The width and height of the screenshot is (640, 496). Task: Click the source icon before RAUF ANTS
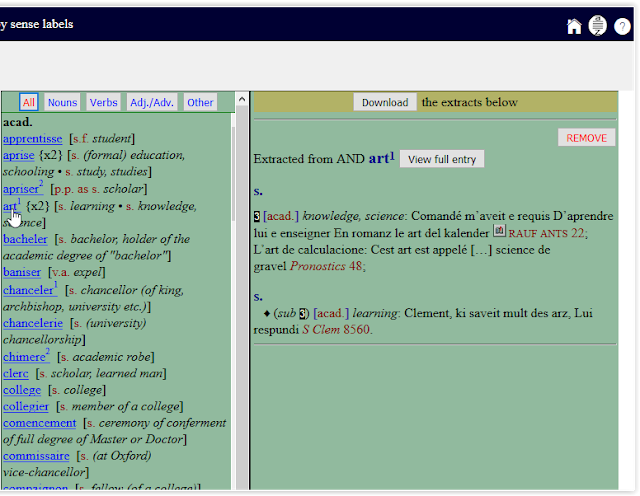click(x=499, y=232)
